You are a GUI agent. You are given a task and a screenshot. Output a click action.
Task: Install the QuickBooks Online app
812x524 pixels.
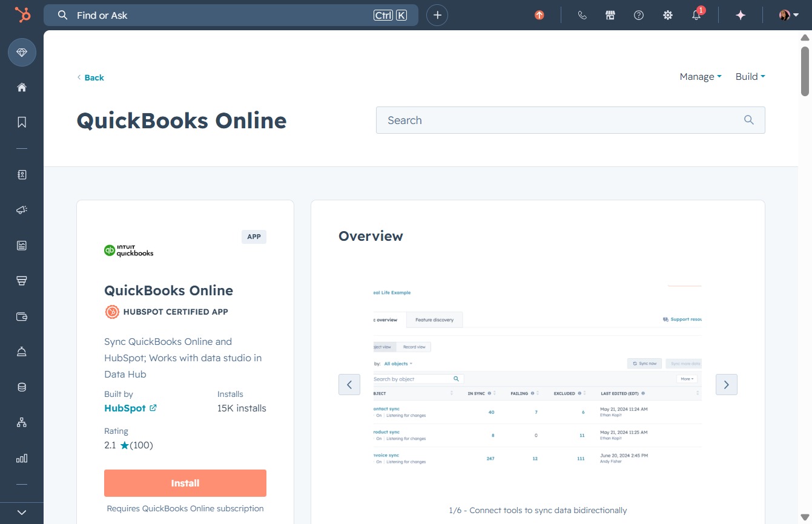click(185, 483)
